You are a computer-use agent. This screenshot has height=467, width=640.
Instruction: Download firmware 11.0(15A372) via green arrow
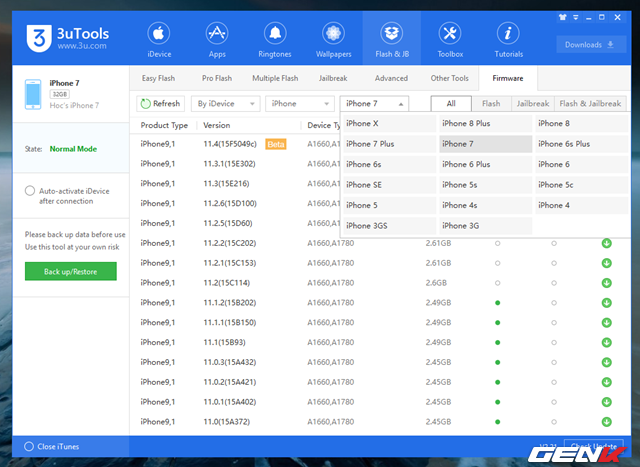click(x=607, y=422)
